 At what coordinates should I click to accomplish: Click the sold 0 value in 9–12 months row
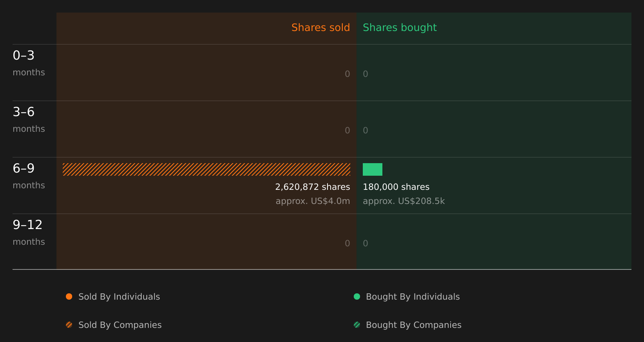tap(347, 244)
